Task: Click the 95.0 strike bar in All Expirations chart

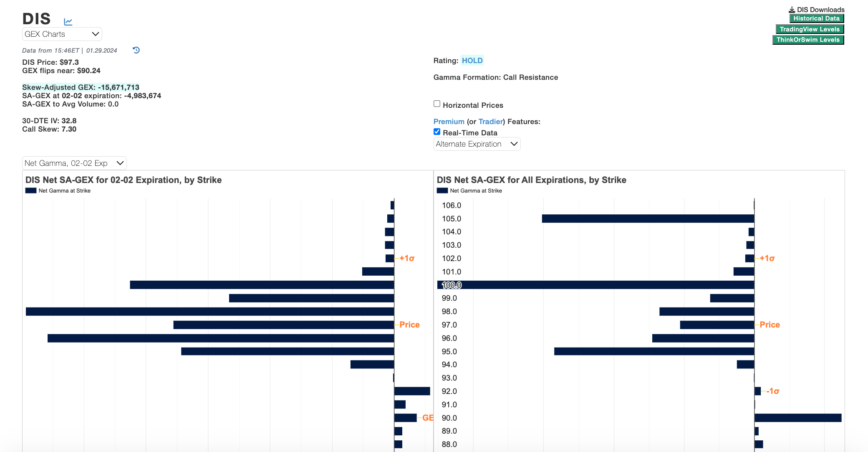Action: [x=654, y=351]
